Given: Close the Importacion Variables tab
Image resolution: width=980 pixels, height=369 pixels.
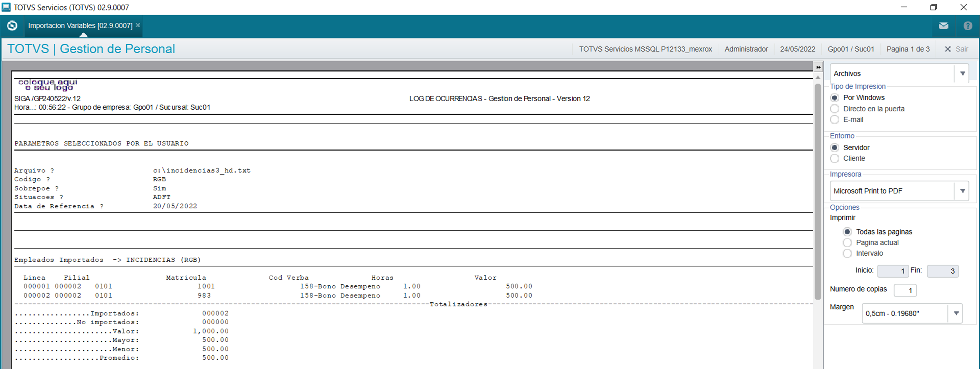Looking at the screenshot, I should pyautogui.click(x=138, y=25).
